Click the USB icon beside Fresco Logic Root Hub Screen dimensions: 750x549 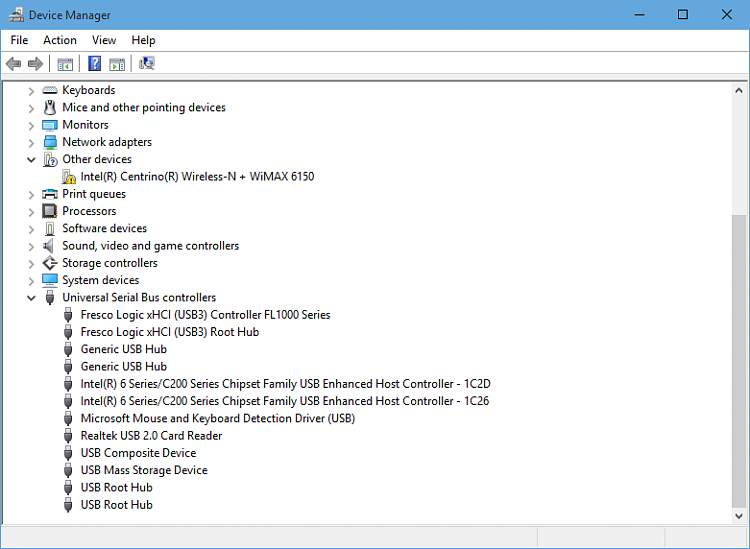(x=68, y=332)
